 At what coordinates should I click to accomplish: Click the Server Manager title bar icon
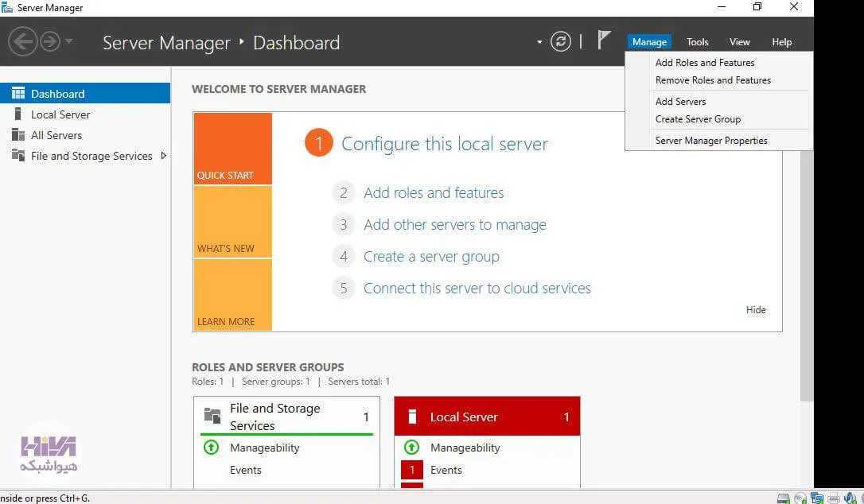[x=7, y=8]
